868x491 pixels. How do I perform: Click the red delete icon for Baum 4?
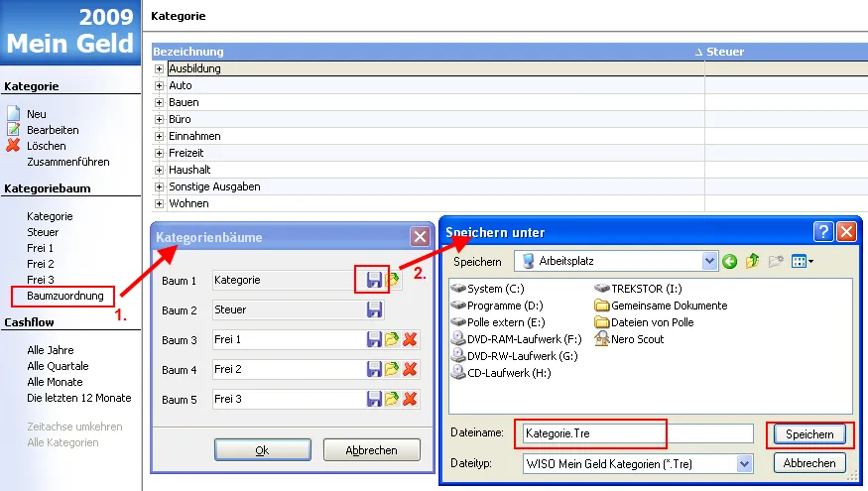[x=411, y=370]
